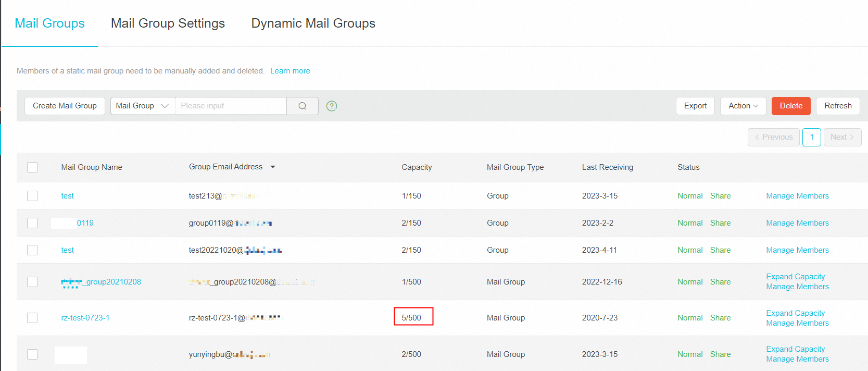This screenshot has height=371, width=868.
Task: Open the 0119 mail group link
Action: [85, 223]
